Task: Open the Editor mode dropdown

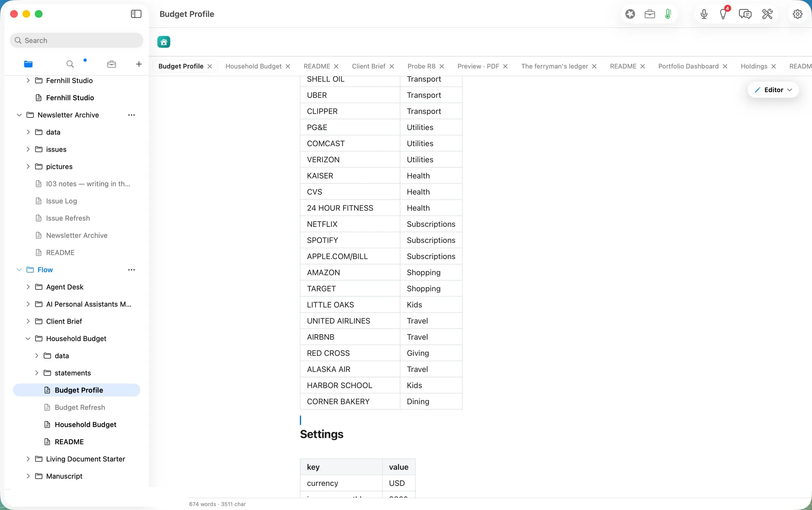Action: (x=773, y=90)
